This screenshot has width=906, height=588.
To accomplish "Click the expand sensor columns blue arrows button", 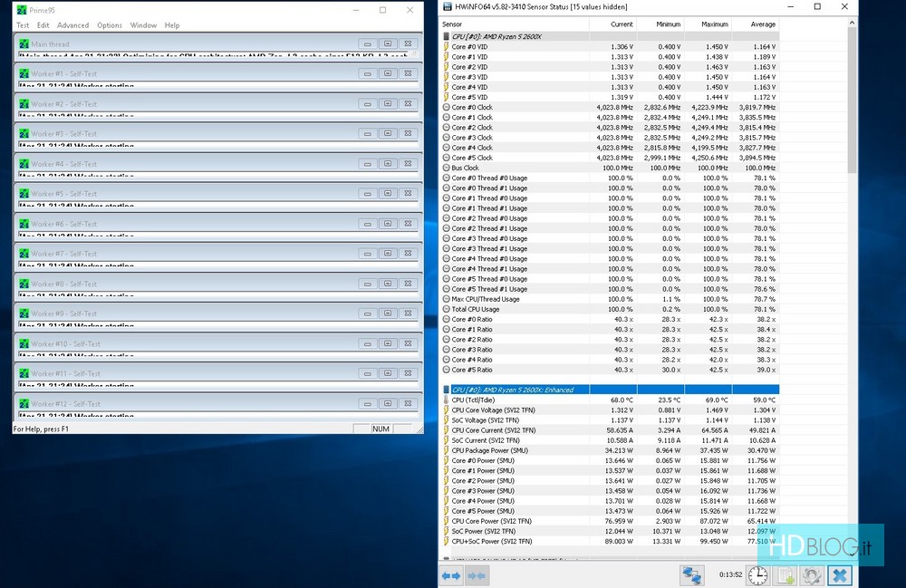I will coord(451,575).
